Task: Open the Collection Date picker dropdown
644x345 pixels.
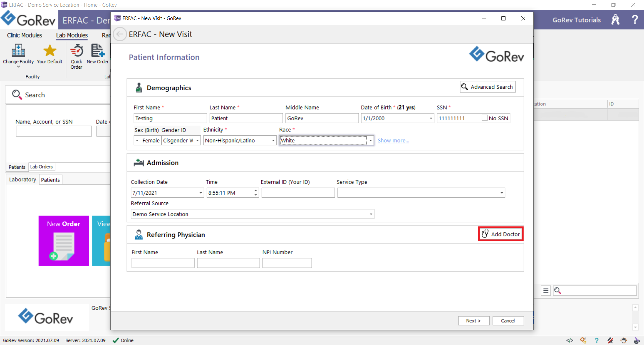Action: 201,193
